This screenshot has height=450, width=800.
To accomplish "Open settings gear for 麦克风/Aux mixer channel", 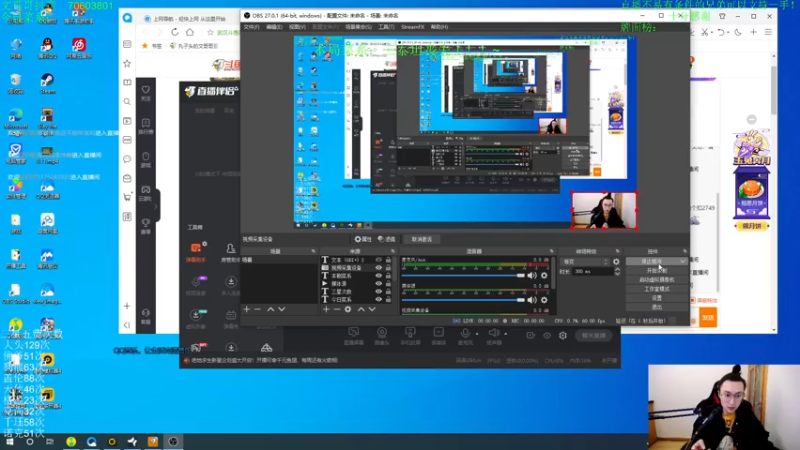I will [544, 276].
